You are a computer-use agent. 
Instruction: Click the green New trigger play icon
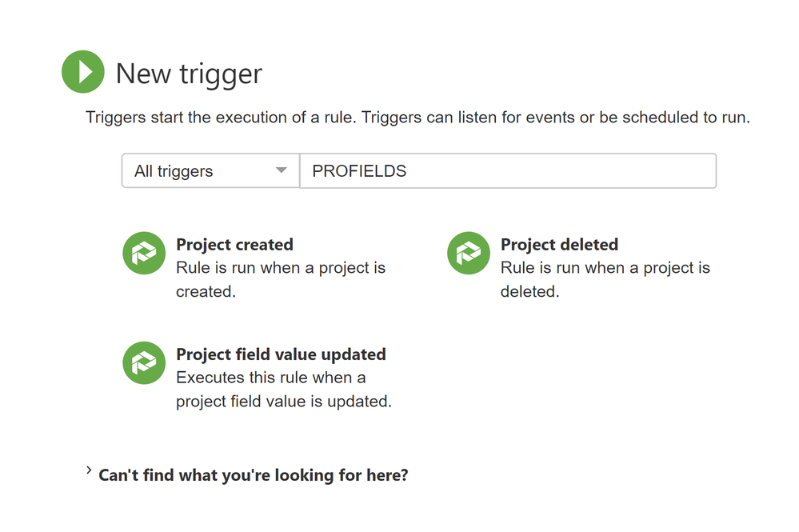(83, 72)
